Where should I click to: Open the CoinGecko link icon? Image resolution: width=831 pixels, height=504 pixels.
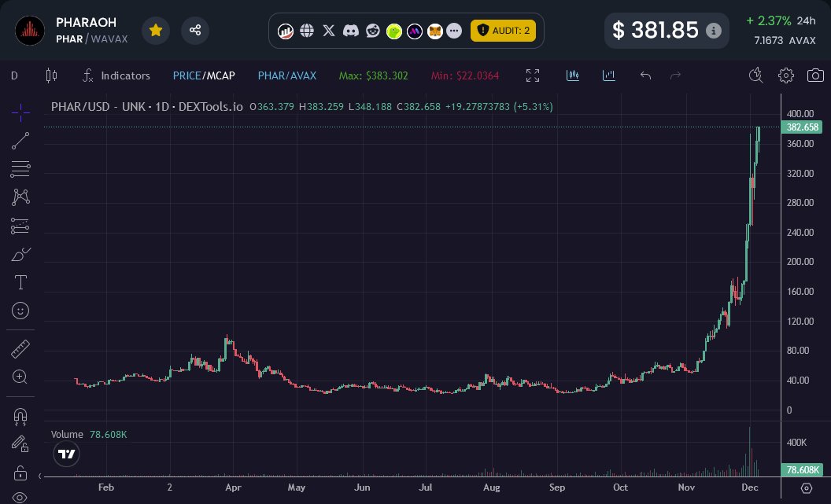[393, 31]
